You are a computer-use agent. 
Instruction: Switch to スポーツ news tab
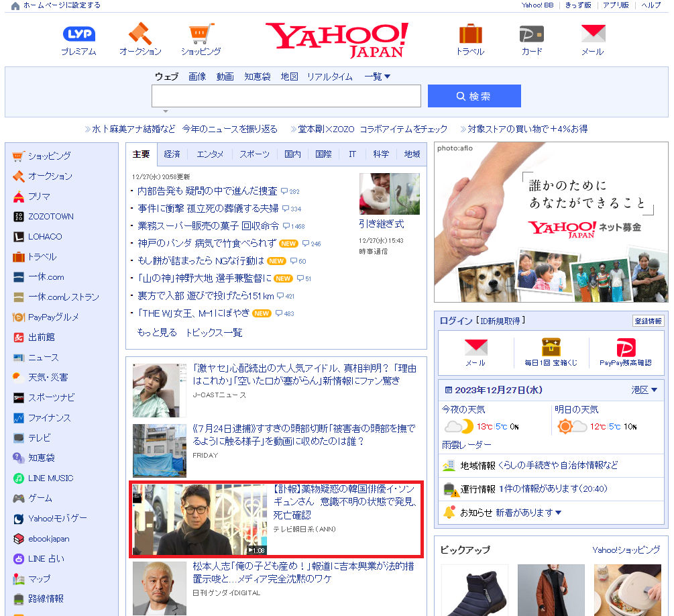(x=254, y=154)
